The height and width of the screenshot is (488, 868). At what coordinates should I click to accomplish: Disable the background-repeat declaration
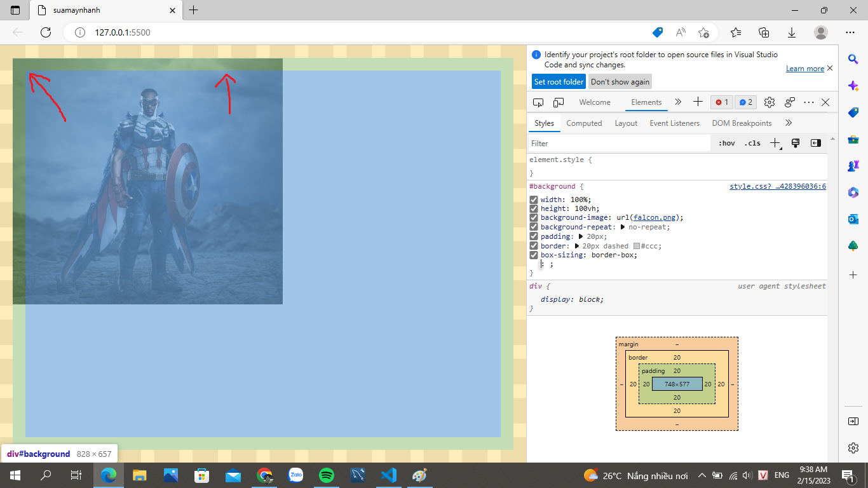[534, 227]
